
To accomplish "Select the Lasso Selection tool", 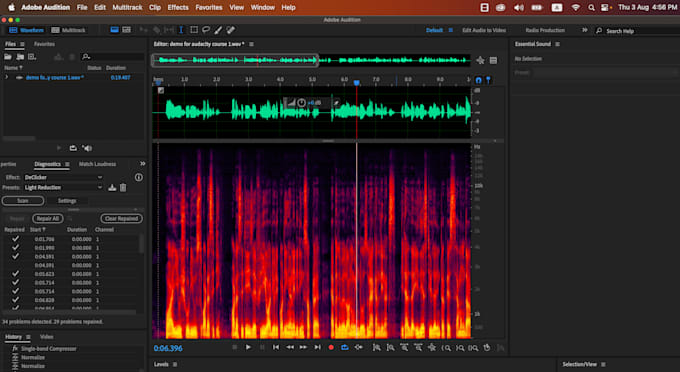I will point(206,30).
